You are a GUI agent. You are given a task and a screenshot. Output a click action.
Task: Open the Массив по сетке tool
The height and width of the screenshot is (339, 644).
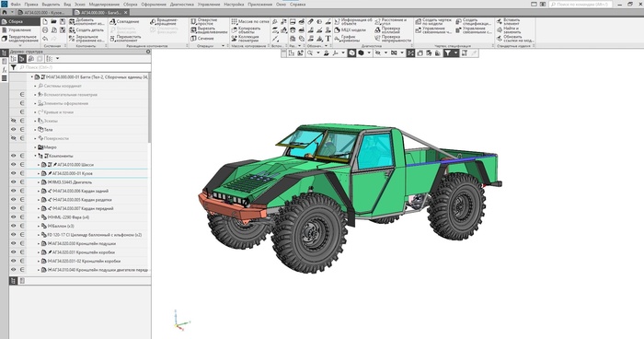point(250,21)
